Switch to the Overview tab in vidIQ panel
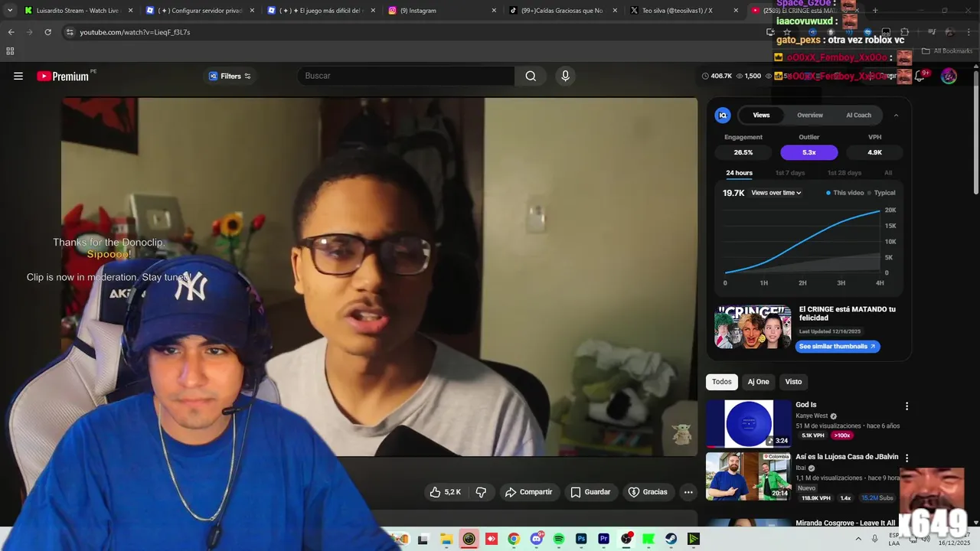980x551 pixels. pyautogui.click(x=810, y=115)
